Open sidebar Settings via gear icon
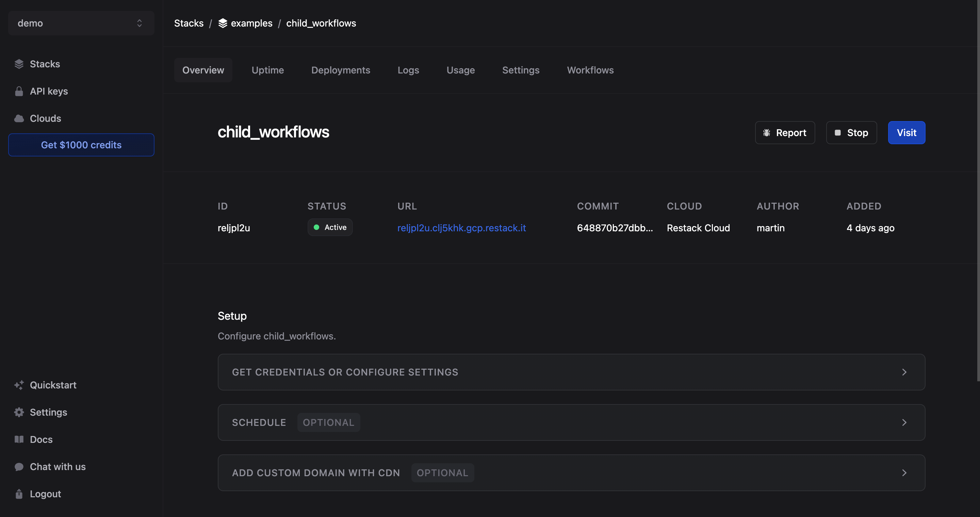 [x=19, y=413]
